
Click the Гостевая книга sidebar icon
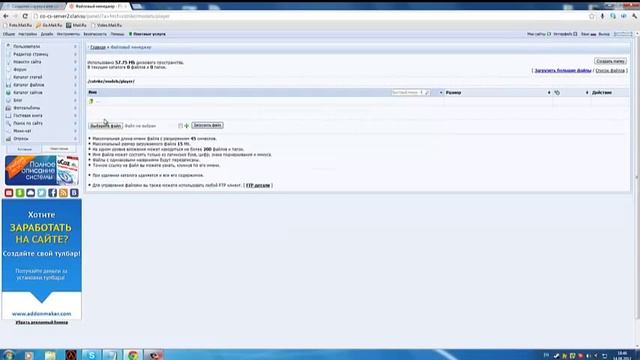click(8, 116)
